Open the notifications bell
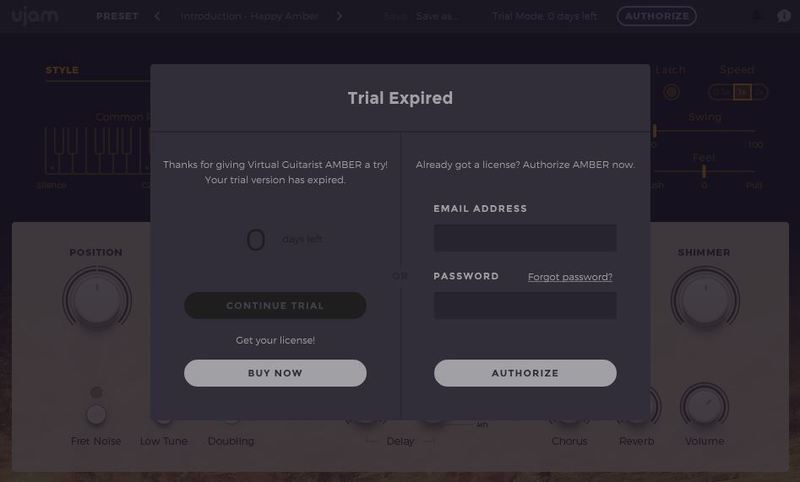Screen dimensions: 800x482 [755, 16]
